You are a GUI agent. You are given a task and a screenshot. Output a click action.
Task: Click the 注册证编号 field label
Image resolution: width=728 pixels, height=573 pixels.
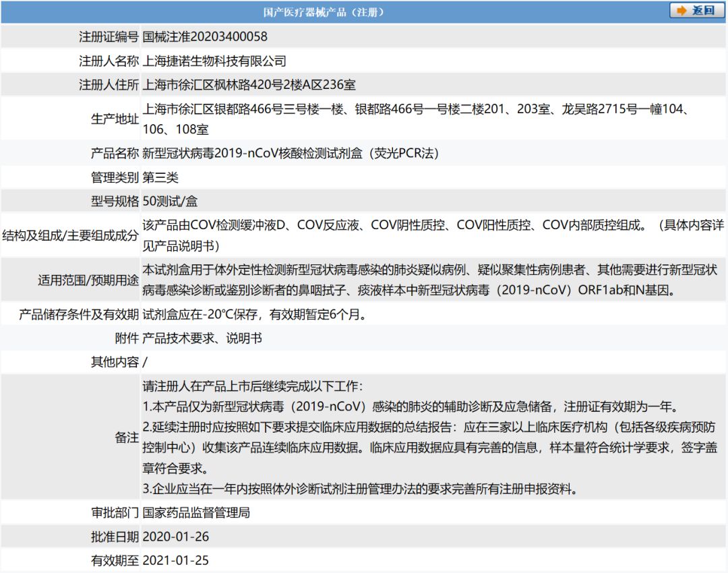(x=109, y=36)
